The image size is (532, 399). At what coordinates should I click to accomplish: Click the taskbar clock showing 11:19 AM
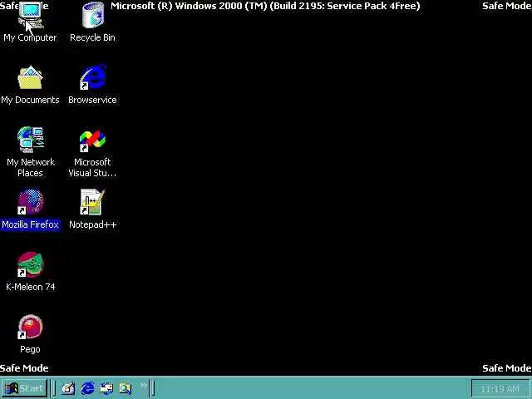[x=500, y=389]
